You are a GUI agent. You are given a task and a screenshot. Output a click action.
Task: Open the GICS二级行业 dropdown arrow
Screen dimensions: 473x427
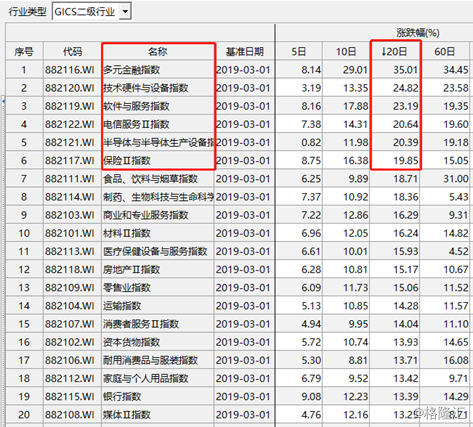point(125,12)
